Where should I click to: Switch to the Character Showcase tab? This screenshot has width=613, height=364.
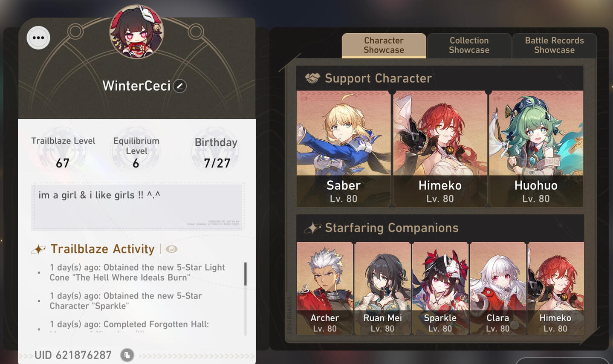(384, 45)
